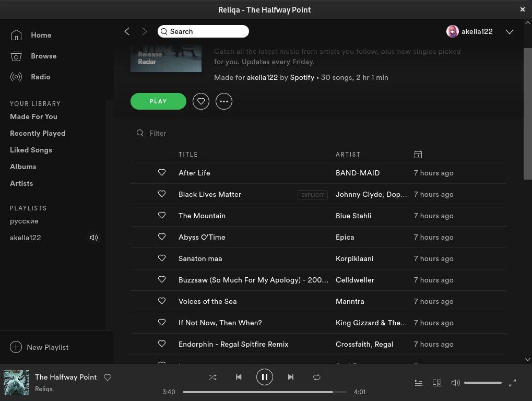Open the play queue icon

pos(419,383)
